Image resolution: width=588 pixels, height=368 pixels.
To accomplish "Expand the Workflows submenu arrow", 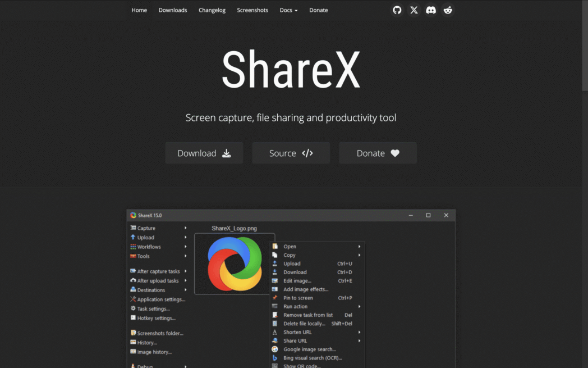I will (186, 247).
